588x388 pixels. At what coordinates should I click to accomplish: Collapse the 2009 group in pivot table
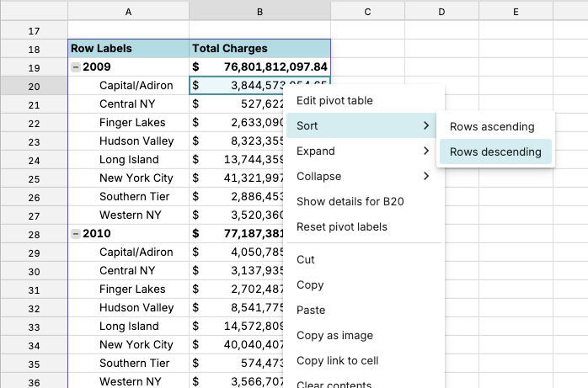pyautogui.click(x=75, y=67)
